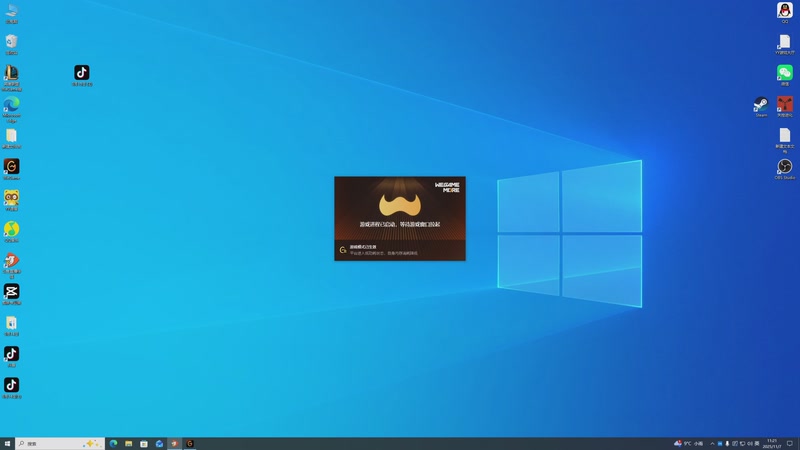Select the OBS Studio desktop shortcut
800x450 pixels.
coord(785,167)
